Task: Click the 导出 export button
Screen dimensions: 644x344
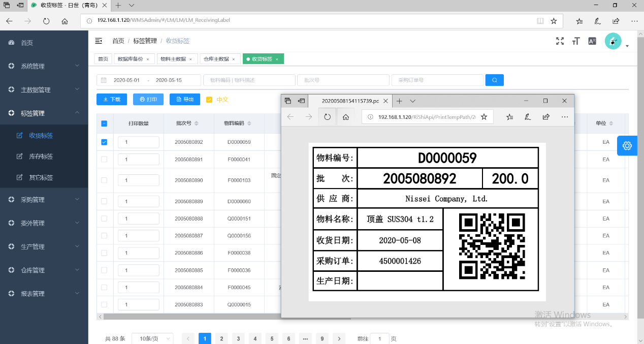Action: tap(185, 100)
